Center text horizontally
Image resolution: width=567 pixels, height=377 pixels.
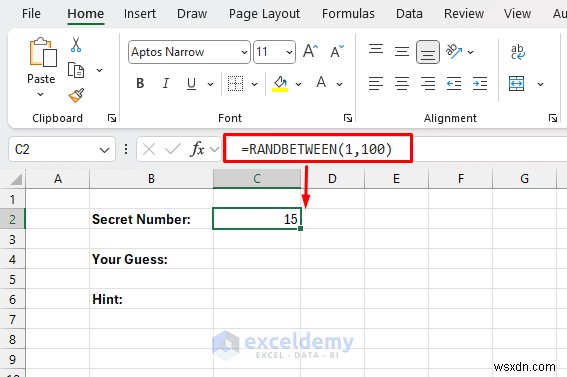point(401,83)
